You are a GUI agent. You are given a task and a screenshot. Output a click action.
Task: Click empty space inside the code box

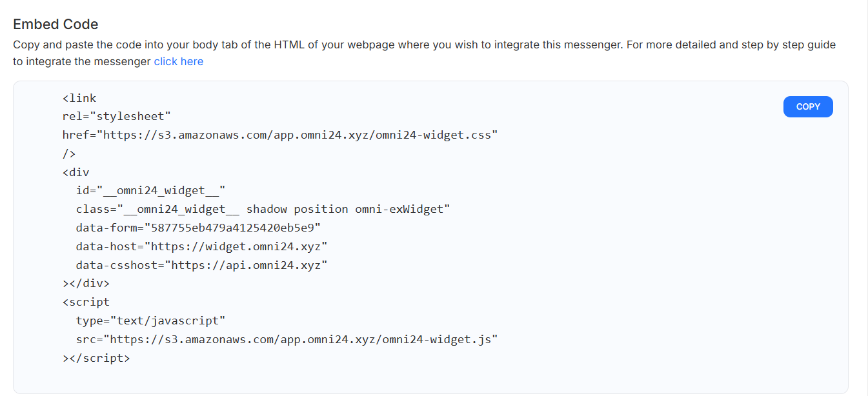pyautogui.click(x=645, y=258)
